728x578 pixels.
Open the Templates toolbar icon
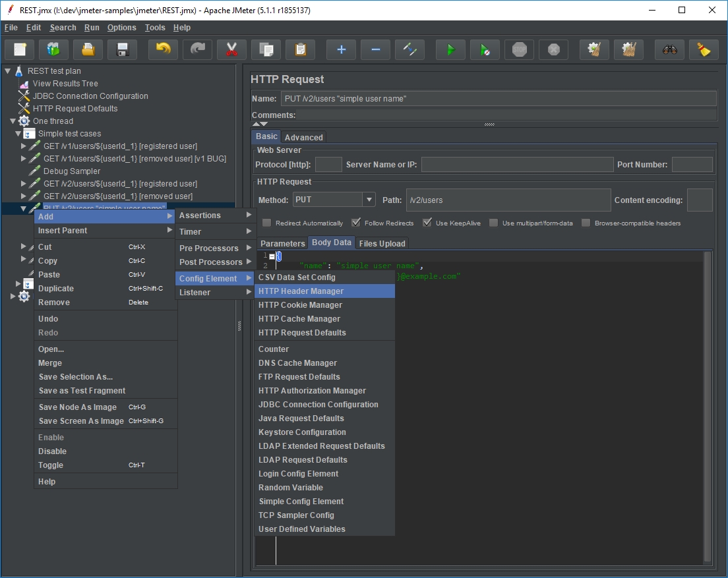[53, 49]
